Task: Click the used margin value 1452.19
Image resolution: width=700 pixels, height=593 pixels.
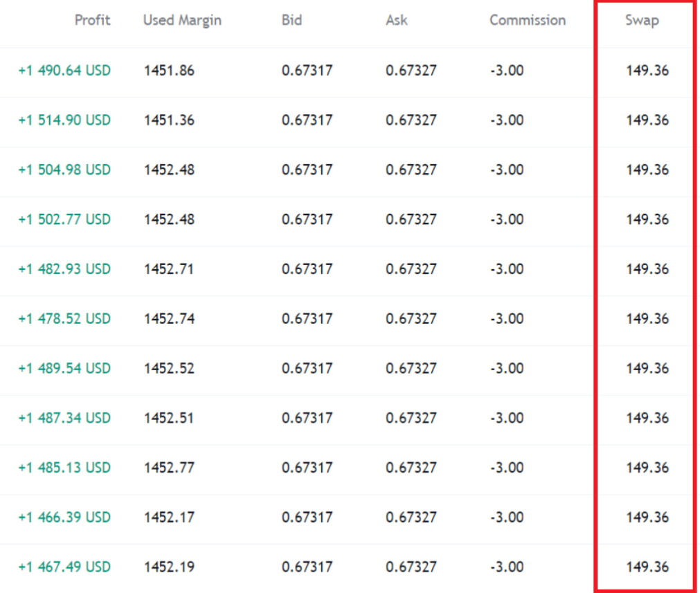Action: point(169,567)
